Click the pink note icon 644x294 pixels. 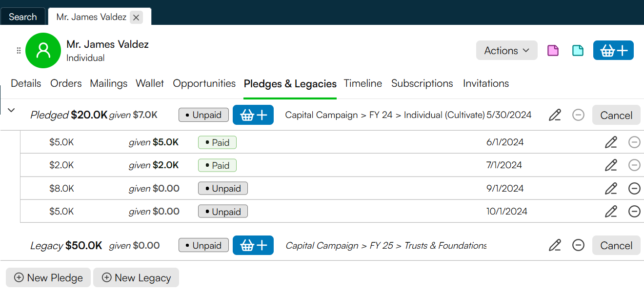(553, 50)
